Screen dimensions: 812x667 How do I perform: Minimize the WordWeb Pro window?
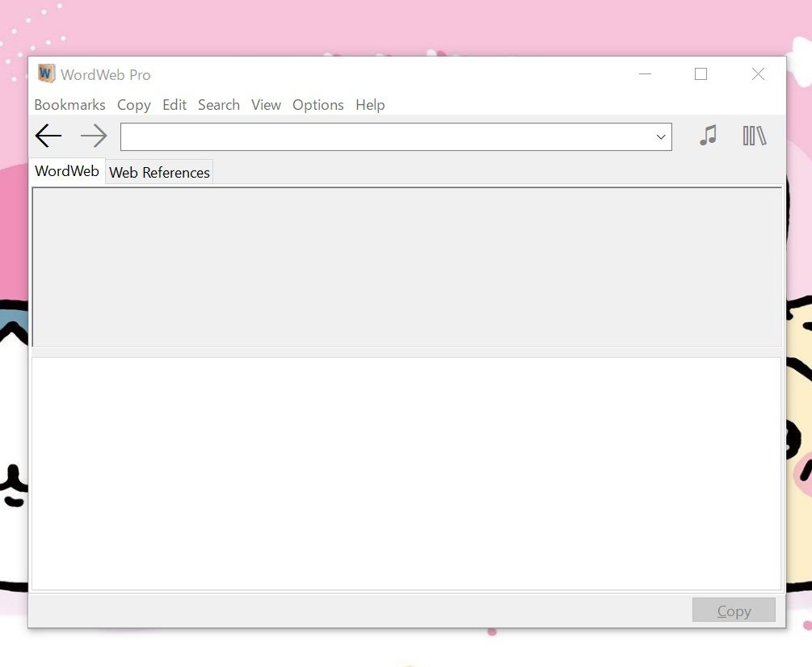(646, 74)
